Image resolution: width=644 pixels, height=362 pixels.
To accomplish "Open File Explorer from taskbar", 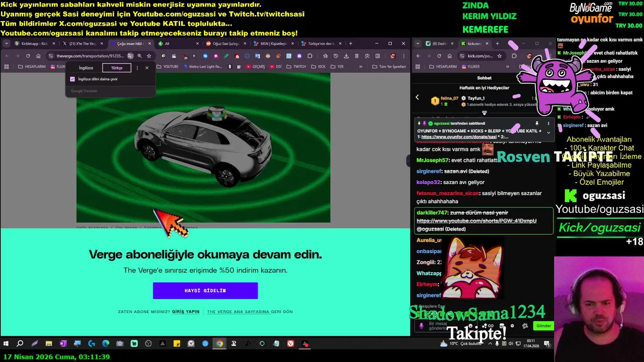I will point(49,344).
